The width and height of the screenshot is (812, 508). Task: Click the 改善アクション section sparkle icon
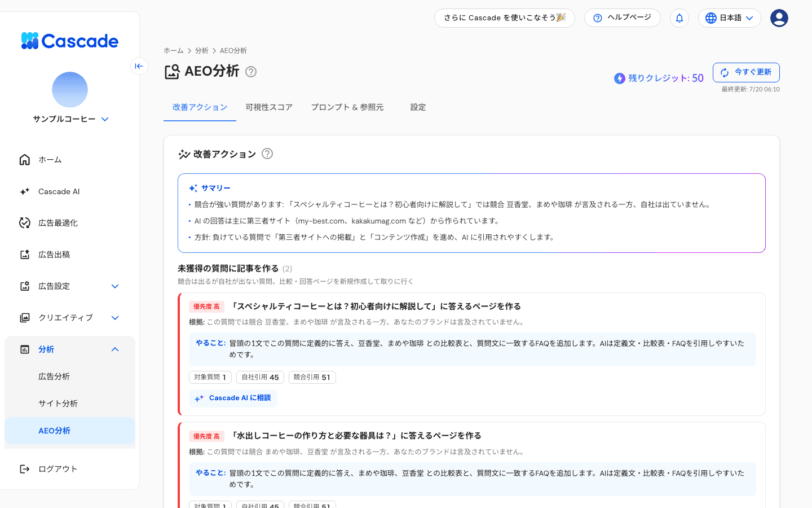point(184,154)
